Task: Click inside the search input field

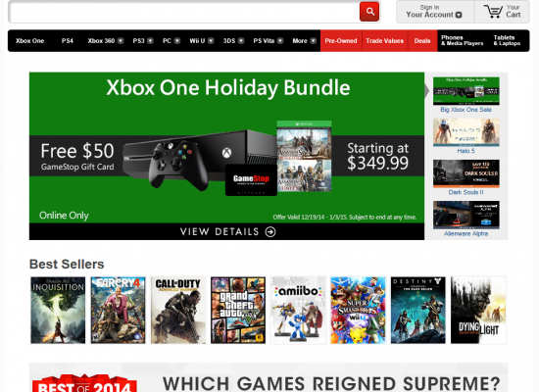Action: (x=184, y=12)
